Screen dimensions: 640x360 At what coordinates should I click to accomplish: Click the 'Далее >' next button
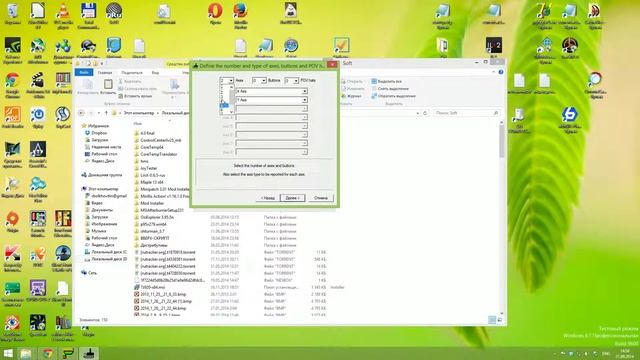tap(292, 198)
